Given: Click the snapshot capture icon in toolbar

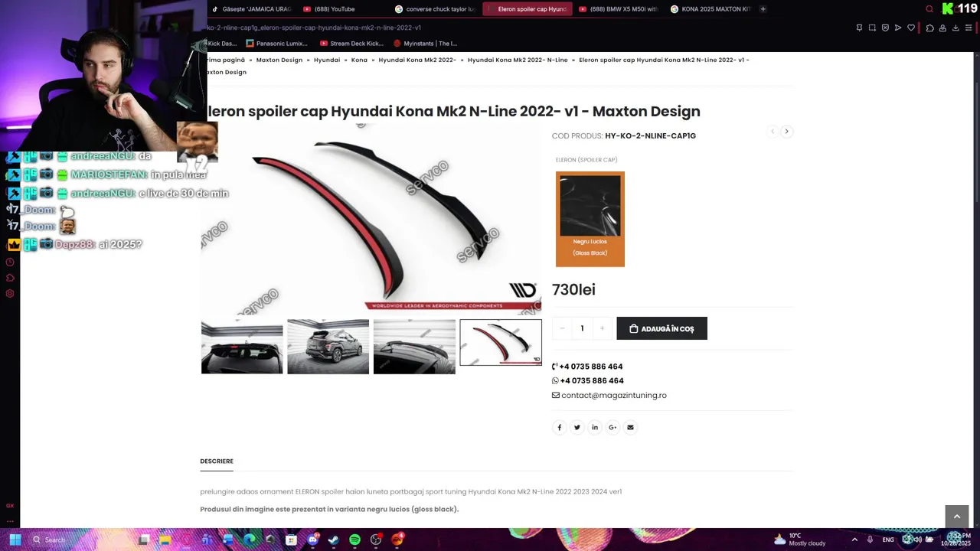Looking at the screenshot, I should (872, 28).
